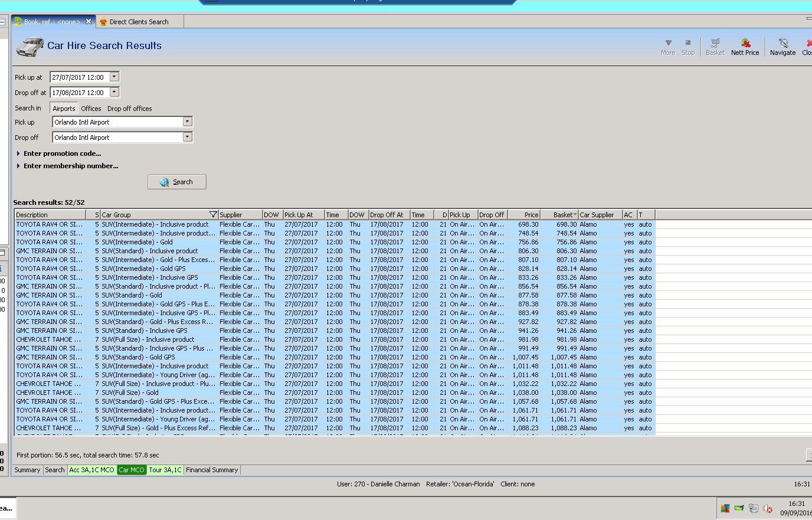Open the Pick up at date dropdown arrow

(114, 77)
